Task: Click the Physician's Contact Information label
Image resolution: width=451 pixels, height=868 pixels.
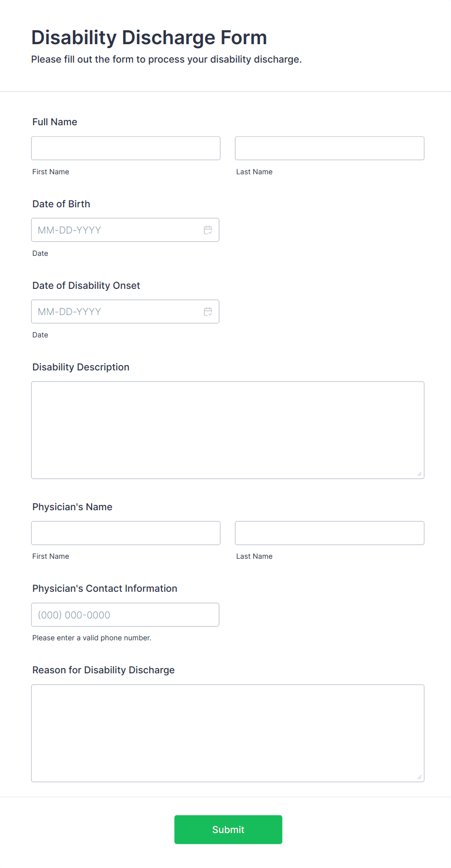Action: [x=105, y=588]
